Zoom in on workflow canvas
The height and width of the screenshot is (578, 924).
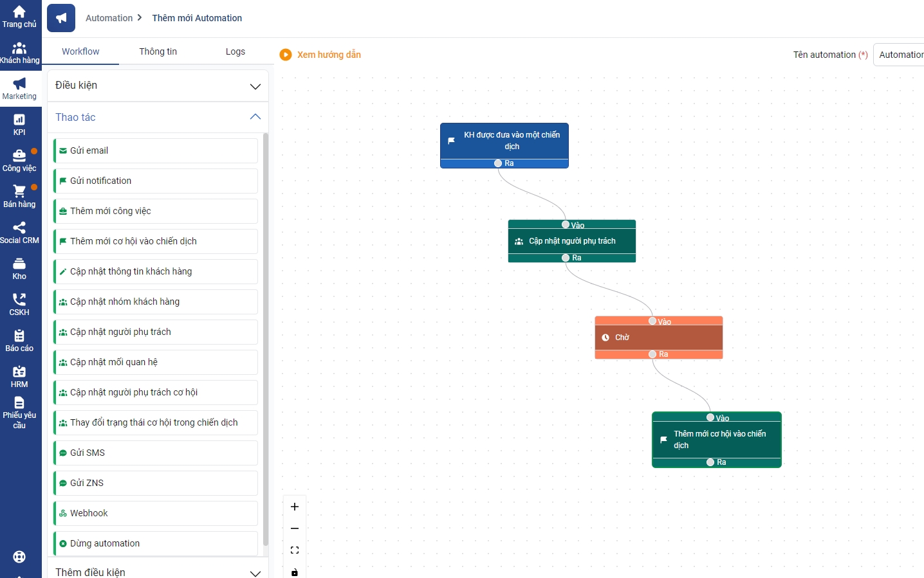[295, 507]
